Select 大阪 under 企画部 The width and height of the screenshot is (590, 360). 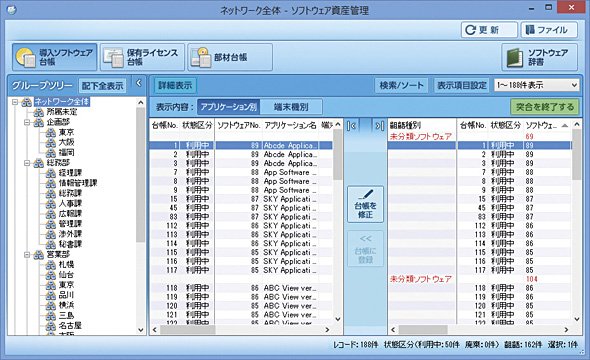67,142
